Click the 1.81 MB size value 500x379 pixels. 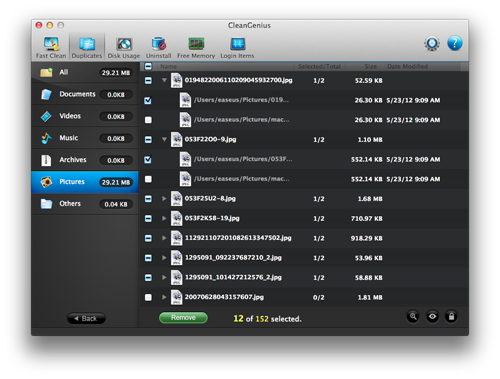(x=370, y=297)
